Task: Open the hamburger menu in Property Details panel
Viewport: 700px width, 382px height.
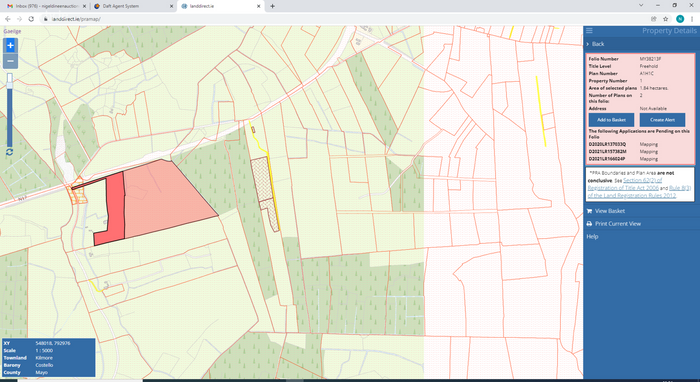Action: click(x=589, y=30)
